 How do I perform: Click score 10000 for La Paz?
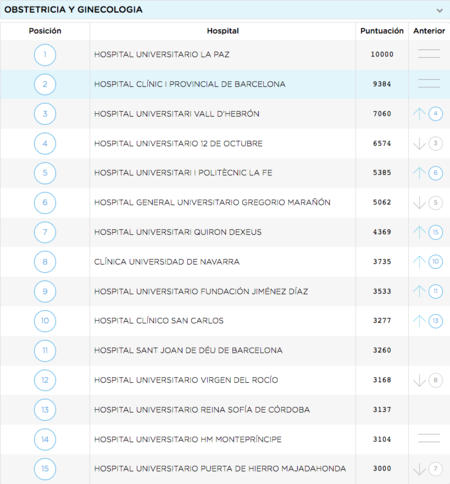382,54
